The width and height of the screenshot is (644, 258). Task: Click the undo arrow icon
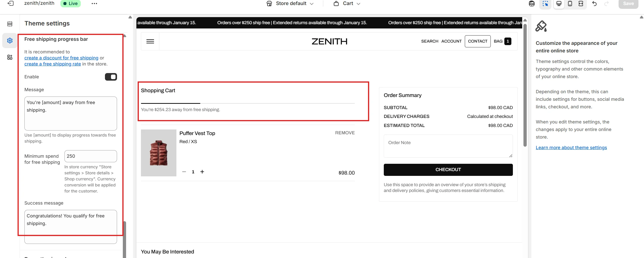594,4
